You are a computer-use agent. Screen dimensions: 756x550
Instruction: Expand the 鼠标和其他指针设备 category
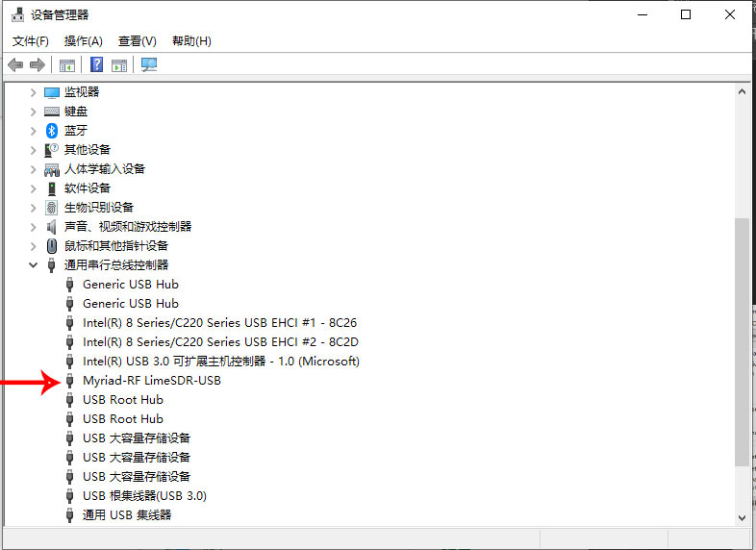click(33, 246)
